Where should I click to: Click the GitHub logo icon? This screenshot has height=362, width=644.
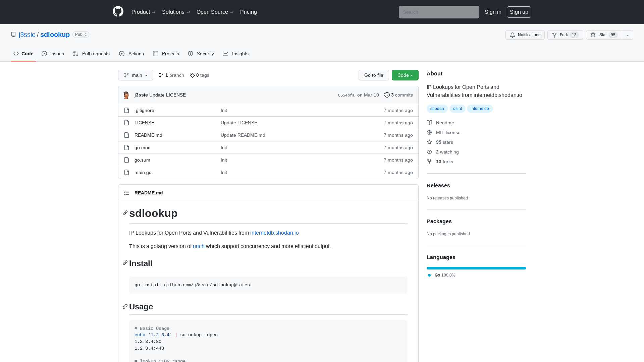[118, 12]
